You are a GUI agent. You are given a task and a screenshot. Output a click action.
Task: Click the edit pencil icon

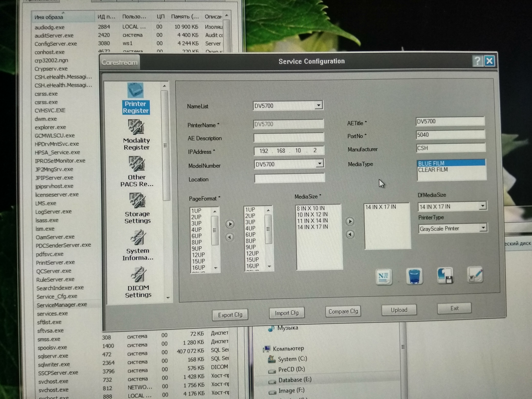(475, 275)
